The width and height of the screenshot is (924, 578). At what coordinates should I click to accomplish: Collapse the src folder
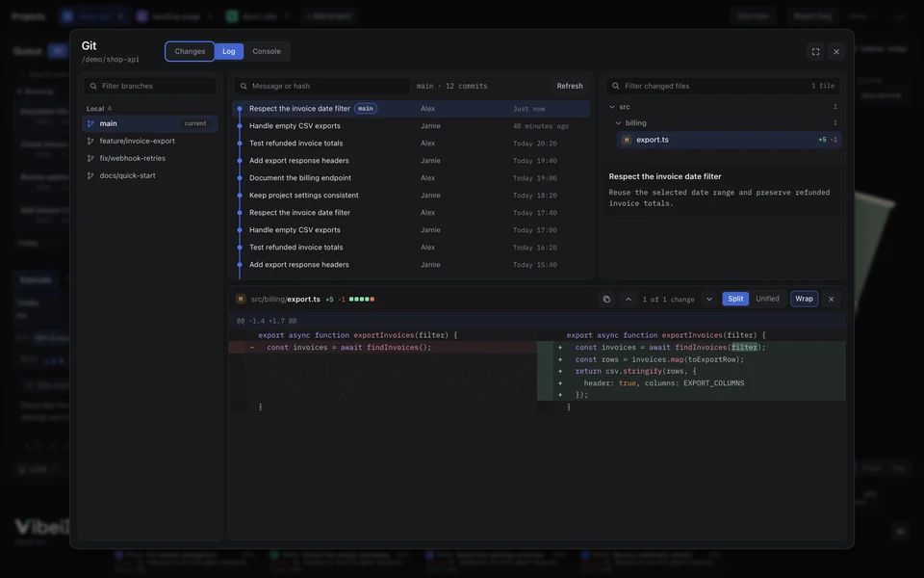[x=612, y=107]
